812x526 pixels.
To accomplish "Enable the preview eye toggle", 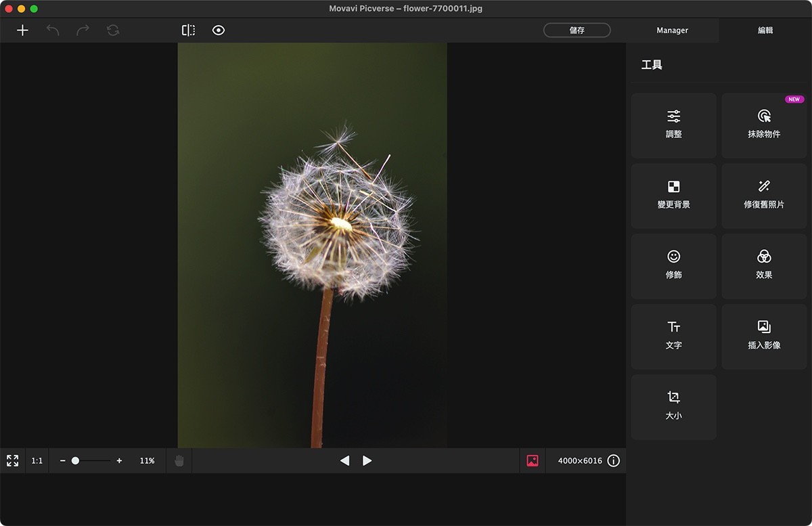I will (x=218, y=30).
